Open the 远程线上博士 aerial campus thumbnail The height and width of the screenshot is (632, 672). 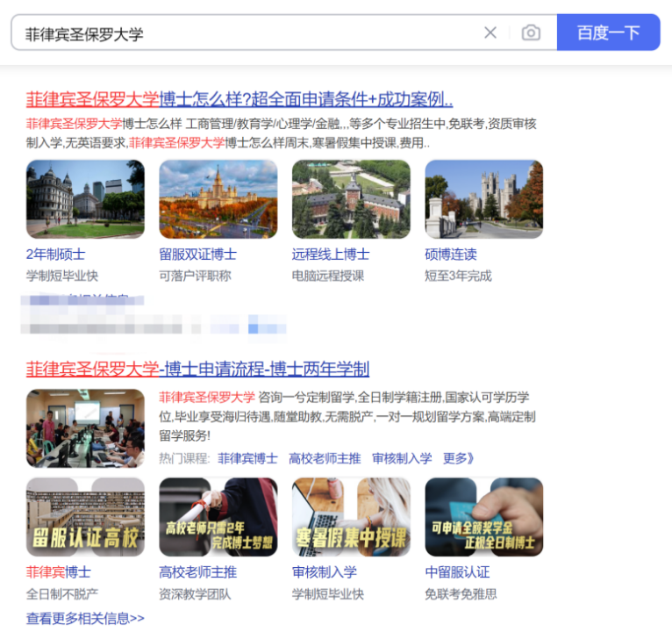point(351,199)
